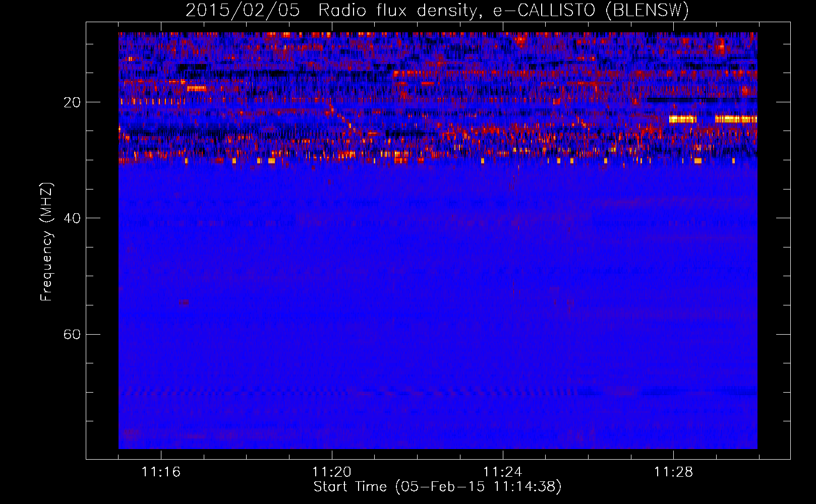This screenshot has height=504, width=816.
Task: Click the 60 MHz frequency tick label
Action: [72, 334]
